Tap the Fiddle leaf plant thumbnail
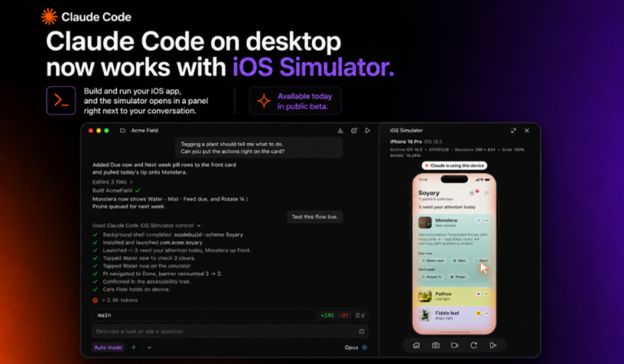The image size is (624, 364). point(425,315)
